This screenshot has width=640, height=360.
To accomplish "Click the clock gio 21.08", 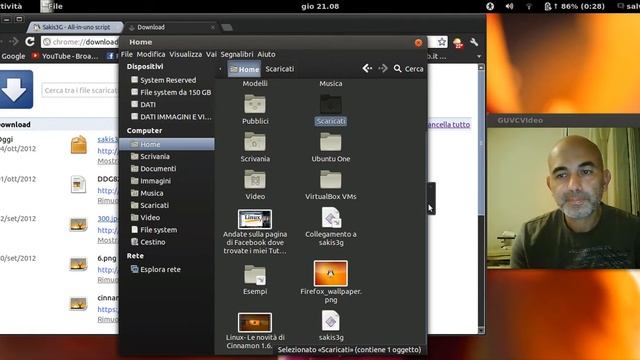I will tap(320, 6).
